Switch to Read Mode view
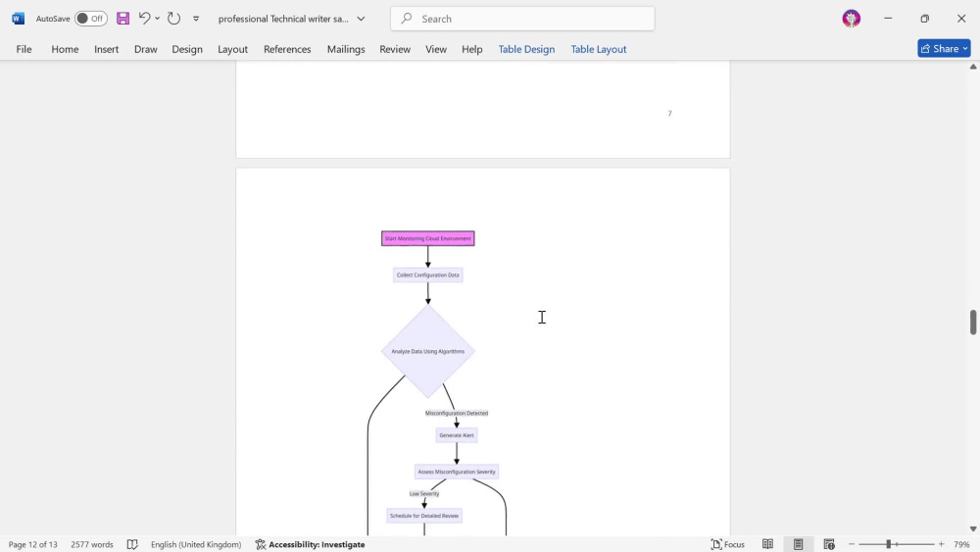 (767, 544)
